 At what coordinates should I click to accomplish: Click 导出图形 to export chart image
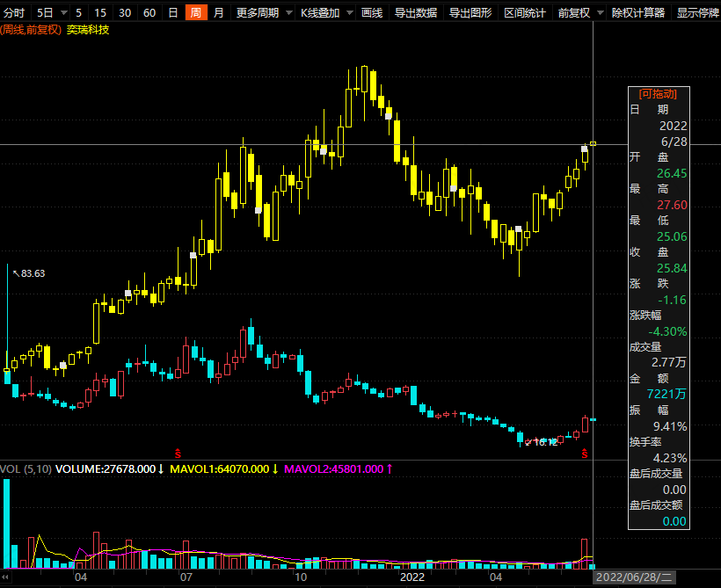pyautogui.click(x=470, y=12)
